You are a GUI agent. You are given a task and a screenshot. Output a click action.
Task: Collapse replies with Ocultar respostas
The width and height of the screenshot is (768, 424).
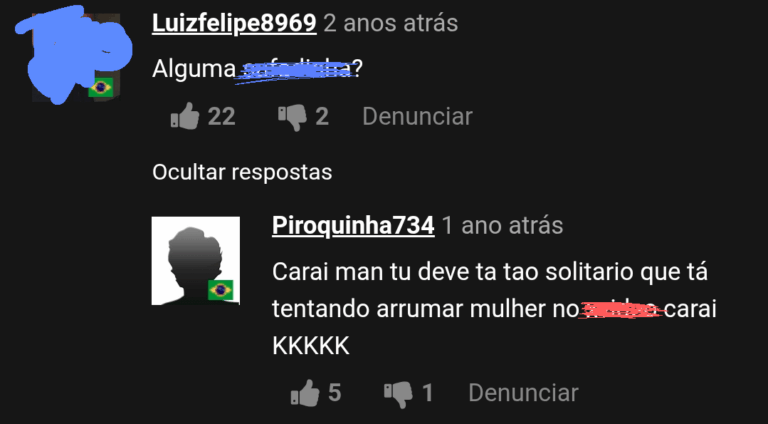(242, 172)
